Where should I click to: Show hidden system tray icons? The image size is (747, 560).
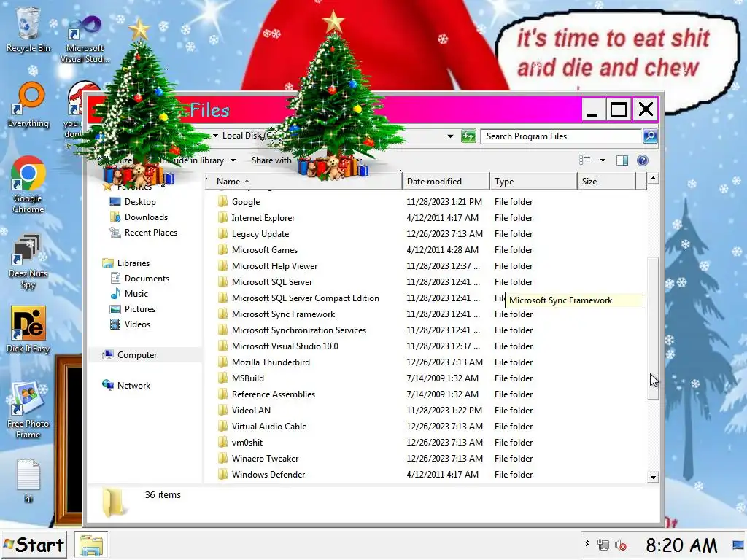(x=587, y=544)
